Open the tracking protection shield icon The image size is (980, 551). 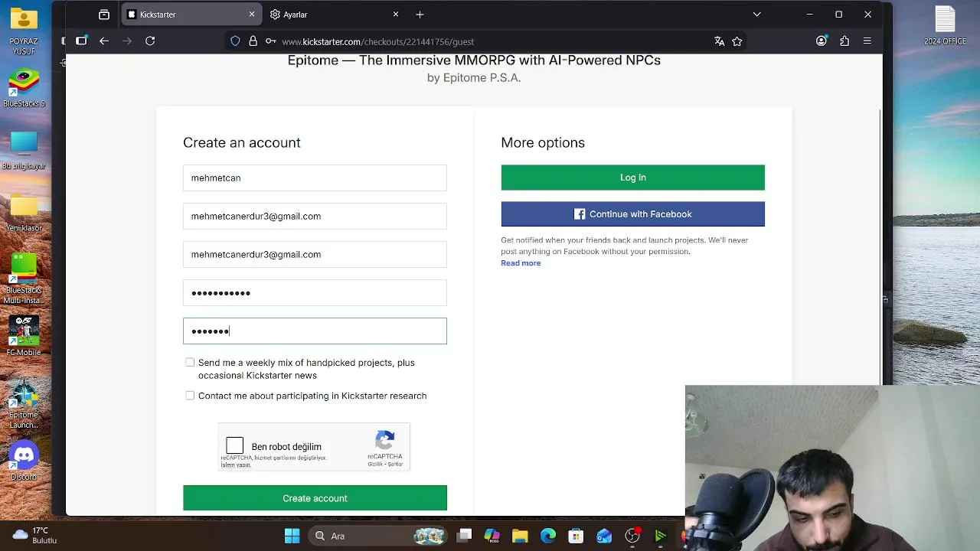pos(235,41)
